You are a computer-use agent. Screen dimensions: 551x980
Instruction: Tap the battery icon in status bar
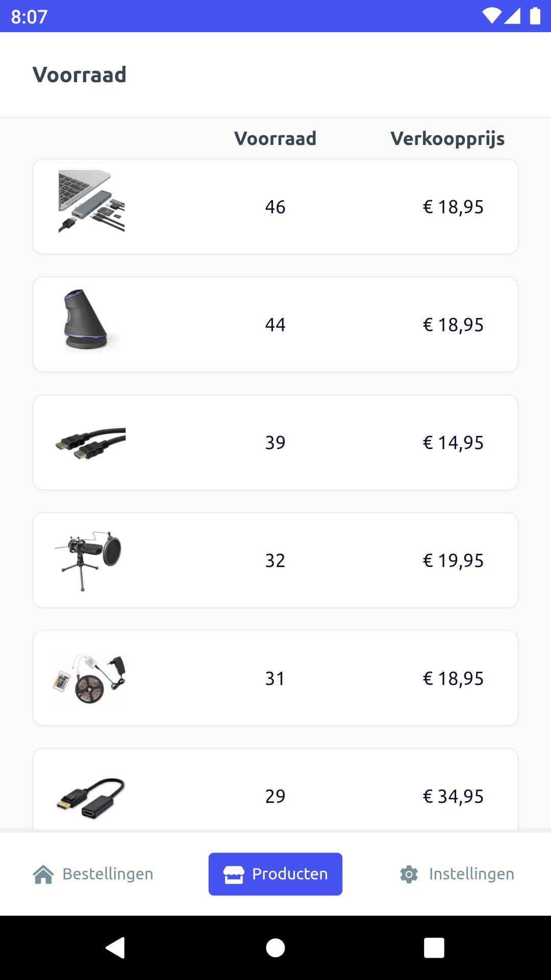(535, 16)
